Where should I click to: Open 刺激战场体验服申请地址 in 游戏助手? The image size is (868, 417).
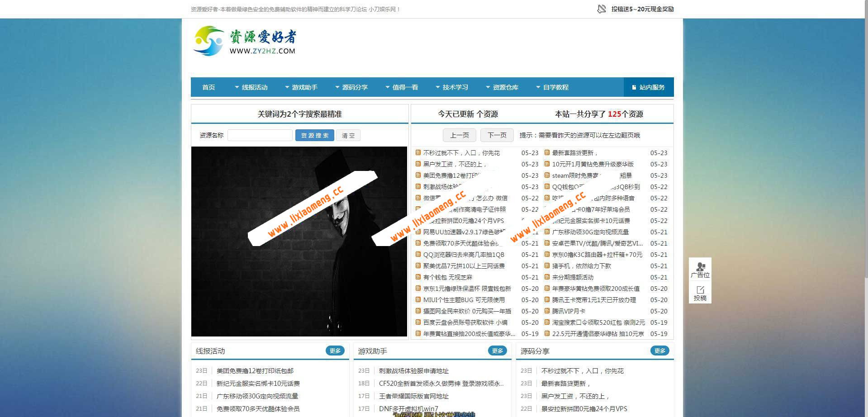414,371
